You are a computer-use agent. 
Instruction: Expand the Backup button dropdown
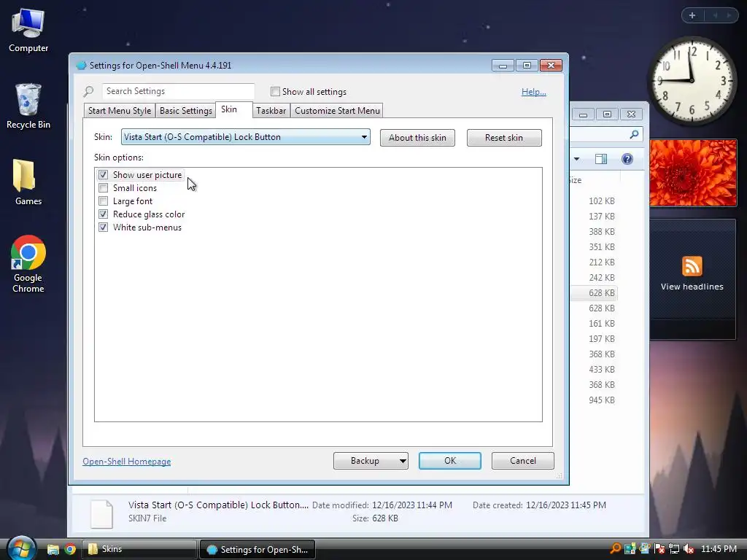(403, 461)
